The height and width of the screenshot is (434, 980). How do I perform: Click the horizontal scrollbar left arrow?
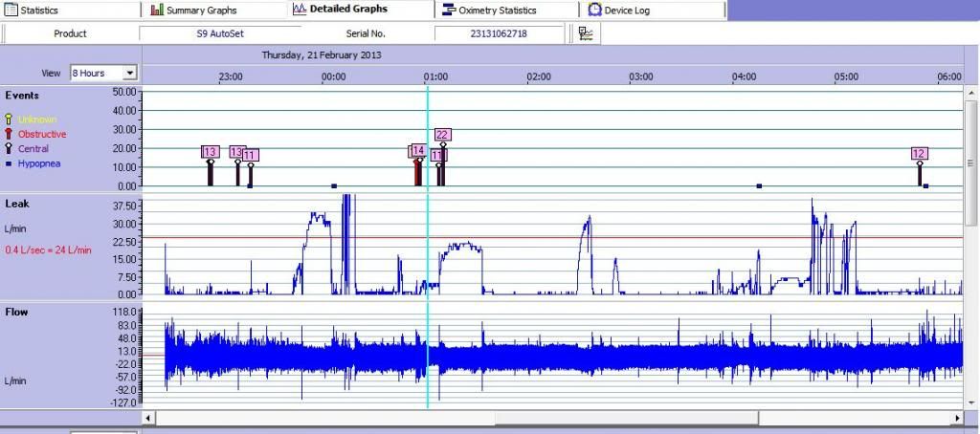coord(148,418)
